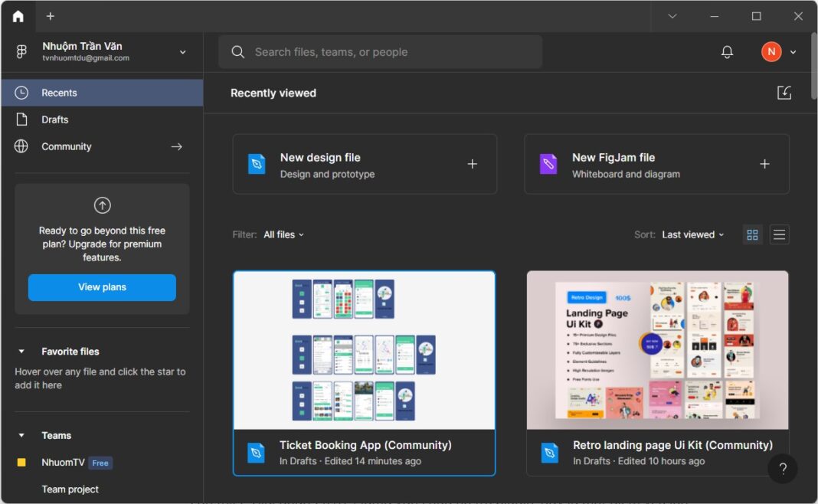This screenshot has height=504, width=818.
Task: Click the import file icon
Action: (784, 93)
